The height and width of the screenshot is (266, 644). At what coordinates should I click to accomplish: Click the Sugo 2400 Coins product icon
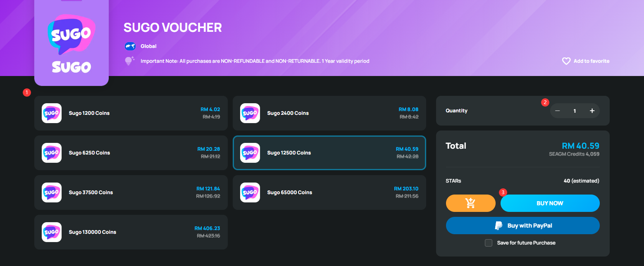coord(250,113)
